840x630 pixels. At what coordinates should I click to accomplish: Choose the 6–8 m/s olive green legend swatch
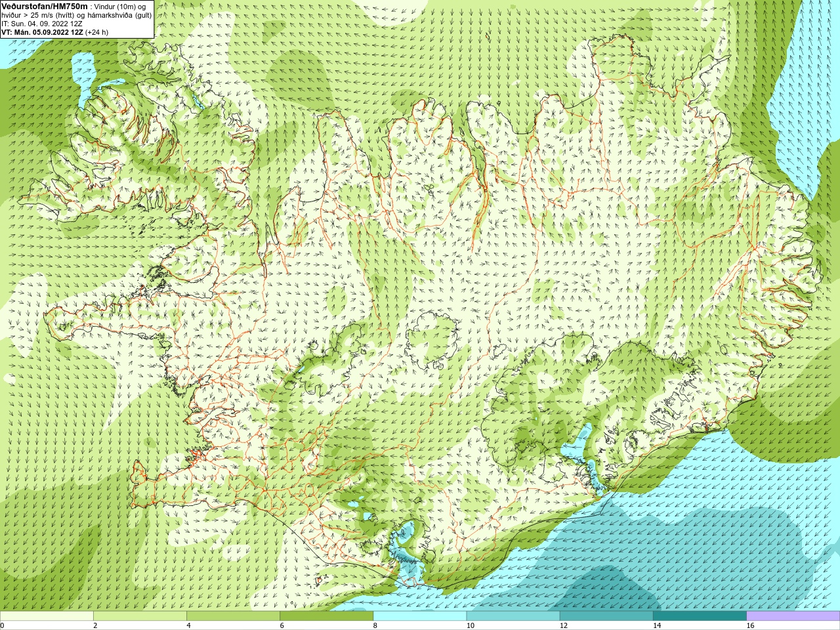click(326, 616)
